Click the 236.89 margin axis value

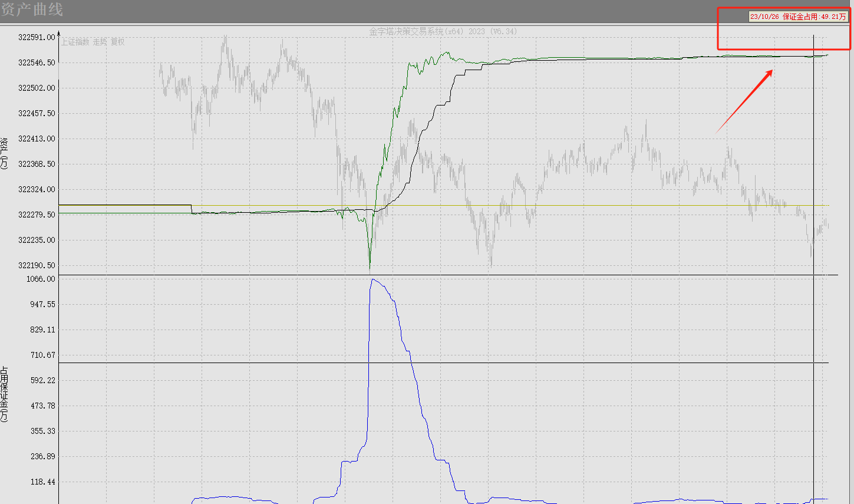tap(42, 456)
